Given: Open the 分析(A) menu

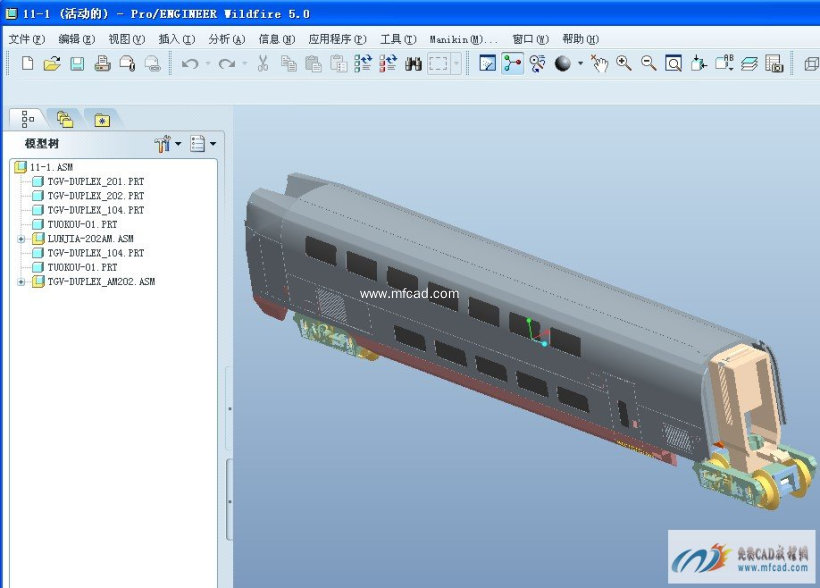Looking at the screenshot, I should click(x=226, y=39).
